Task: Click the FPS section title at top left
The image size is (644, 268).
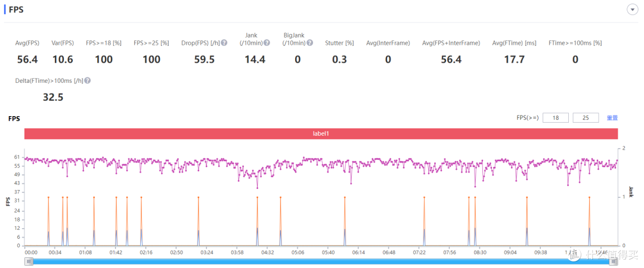Action: click(17, 10)
